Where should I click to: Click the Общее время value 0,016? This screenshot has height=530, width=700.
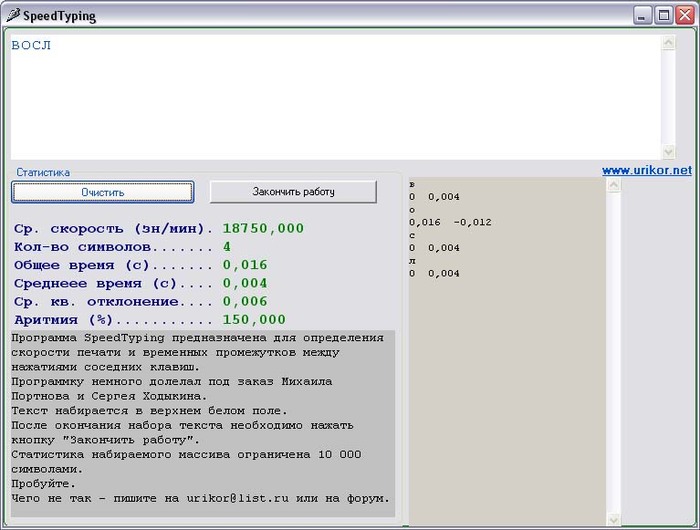[x=245, y=265]
